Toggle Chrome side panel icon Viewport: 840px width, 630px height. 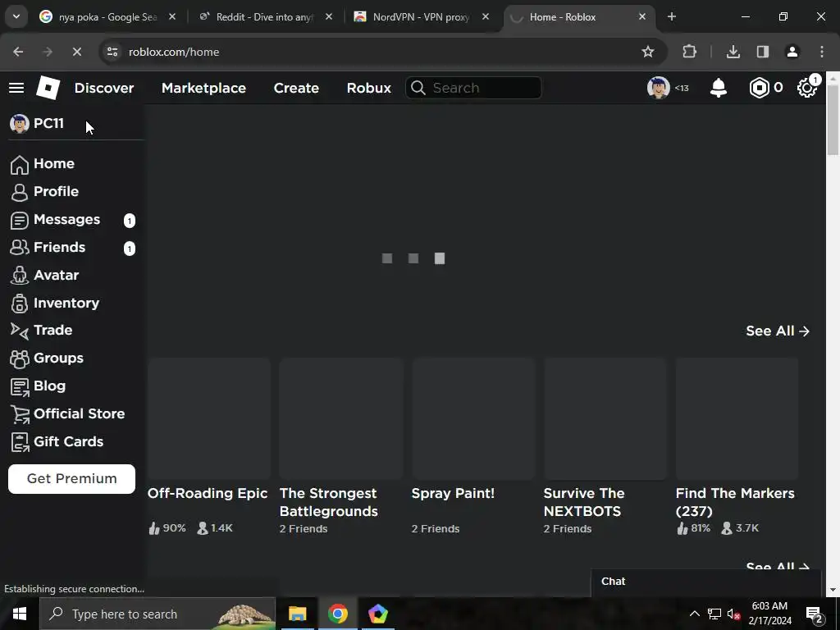point(762,52)
